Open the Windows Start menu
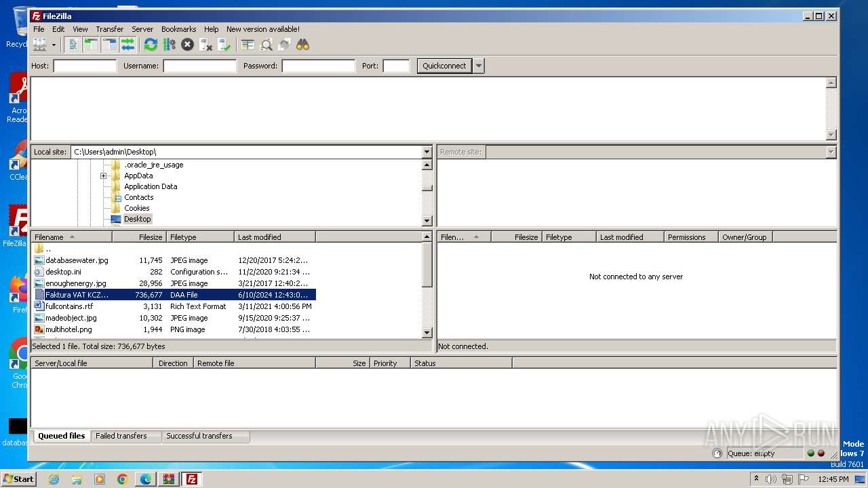Image resolution: width=868 pixels, height=488 pixels. tap(19, 479)
